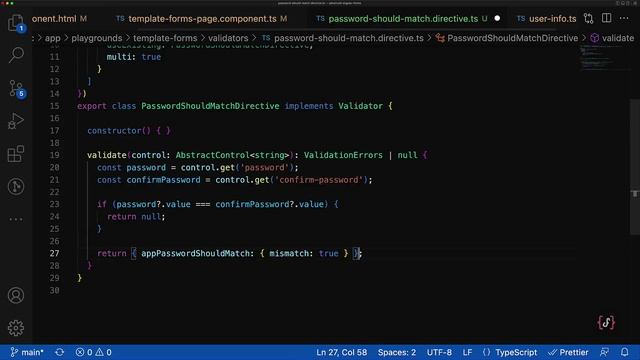Open the validators breadcrumb segment

[x=228, y=38]
